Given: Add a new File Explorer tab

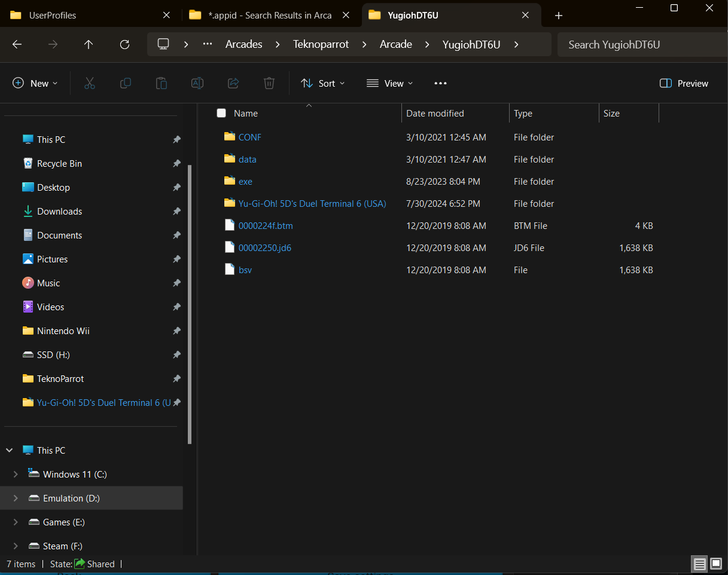Looking at the screenshot, I should [558, 16].
